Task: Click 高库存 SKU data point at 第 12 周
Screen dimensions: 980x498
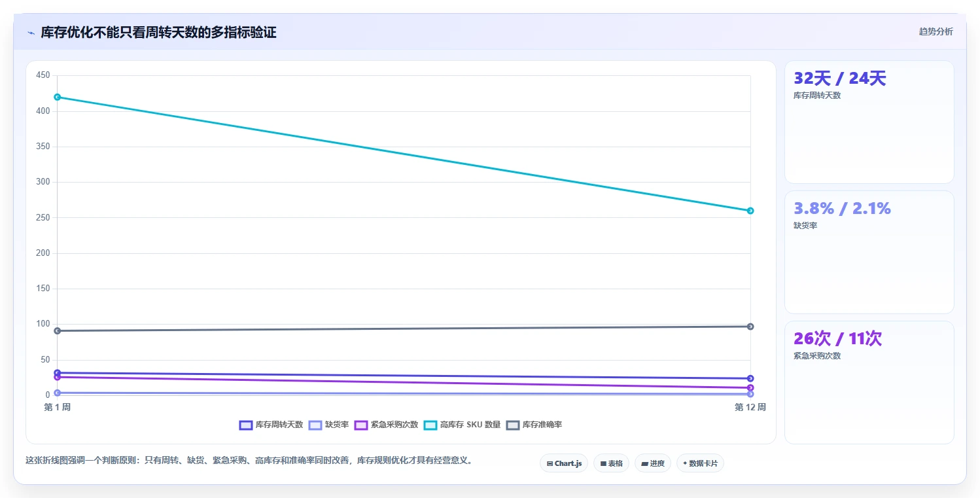Action: pos(750,211)
